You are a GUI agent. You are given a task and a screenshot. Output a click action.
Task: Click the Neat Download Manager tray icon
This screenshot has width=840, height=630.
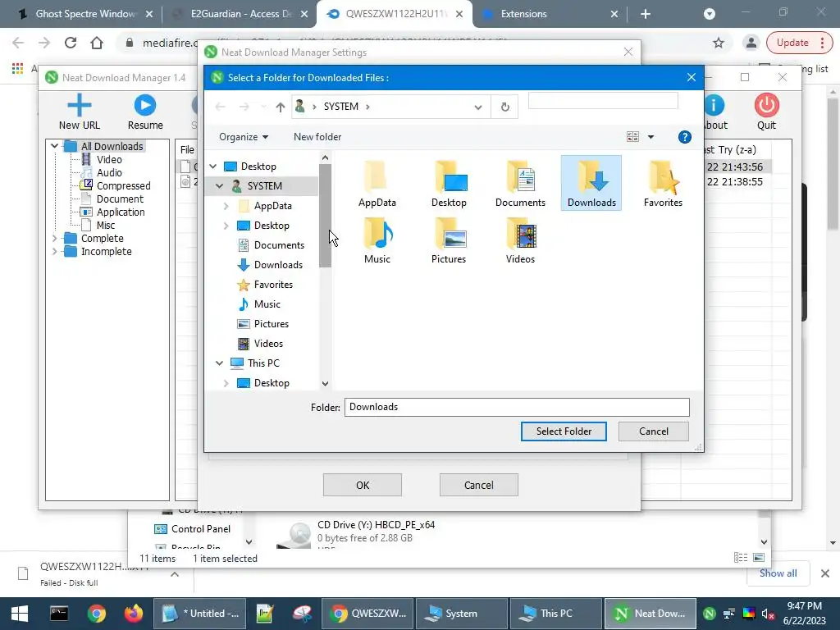(710, 614)
